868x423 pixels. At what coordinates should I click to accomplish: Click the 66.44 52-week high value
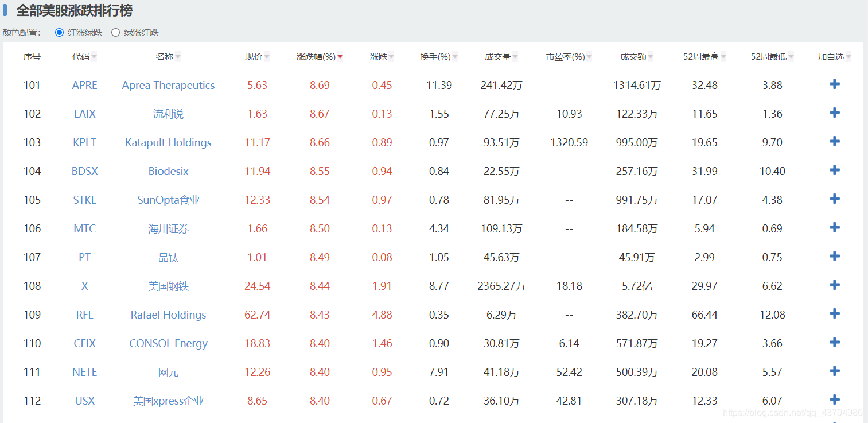tap(704, 315)
